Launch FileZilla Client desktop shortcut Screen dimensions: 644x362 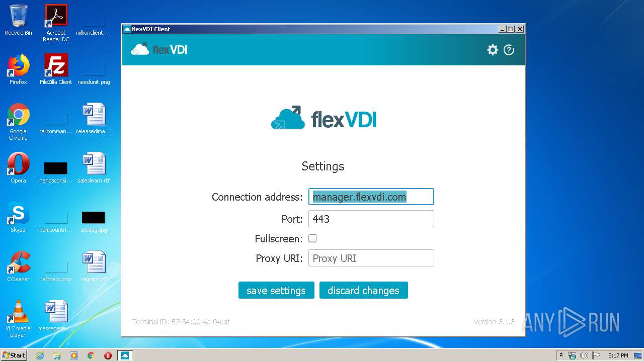[56, 69]
